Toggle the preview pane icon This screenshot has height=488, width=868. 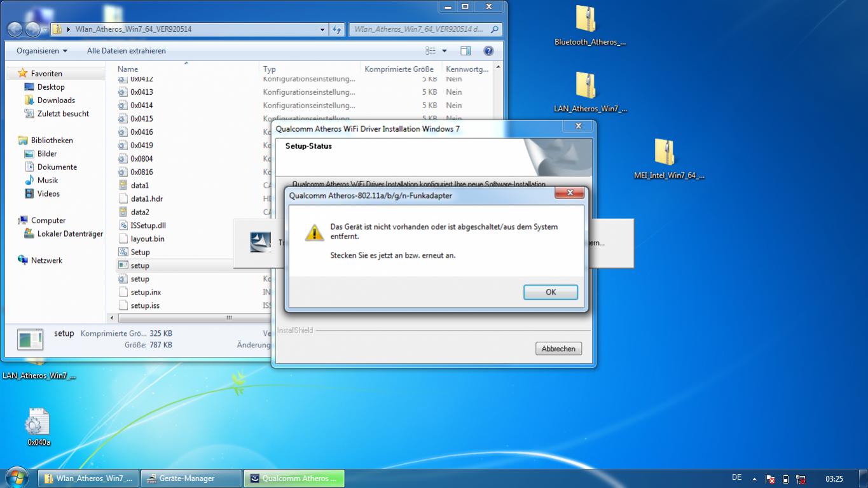click(x=465, y=51)
